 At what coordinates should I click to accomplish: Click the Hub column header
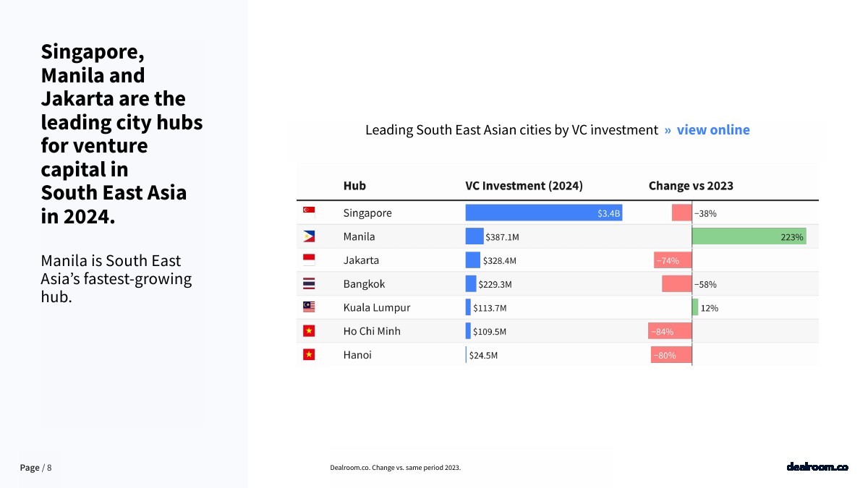click(x=354, y=186)
